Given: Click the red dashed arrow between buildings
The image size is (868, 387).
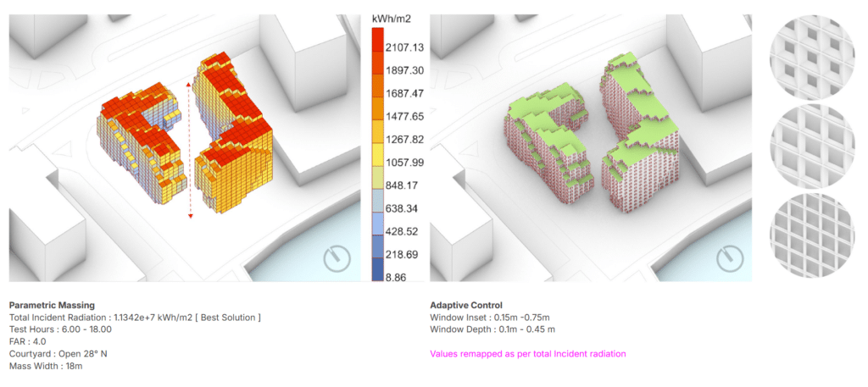Looking at the screenshot, I should pos(189,151).
